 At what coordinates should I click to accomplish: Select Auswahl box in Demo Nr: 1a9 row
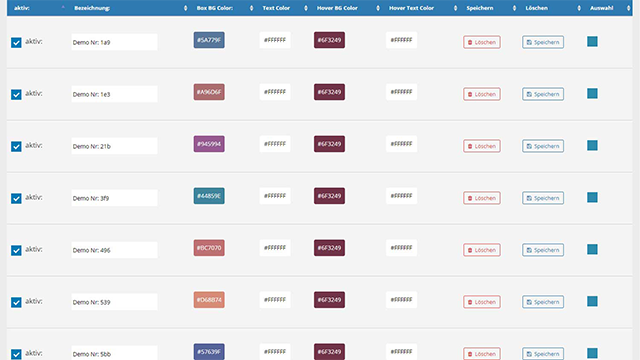tap(592, 41)
